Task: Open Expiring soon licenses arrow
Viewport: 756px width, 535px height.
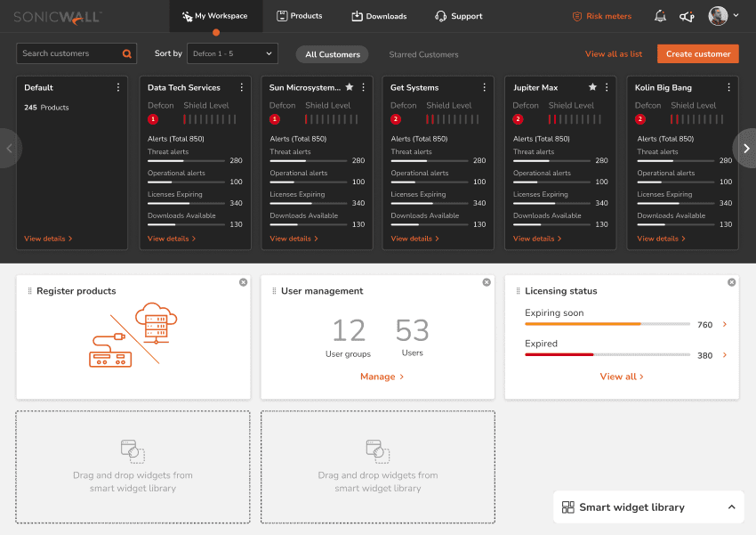Action: pos(725,324)
